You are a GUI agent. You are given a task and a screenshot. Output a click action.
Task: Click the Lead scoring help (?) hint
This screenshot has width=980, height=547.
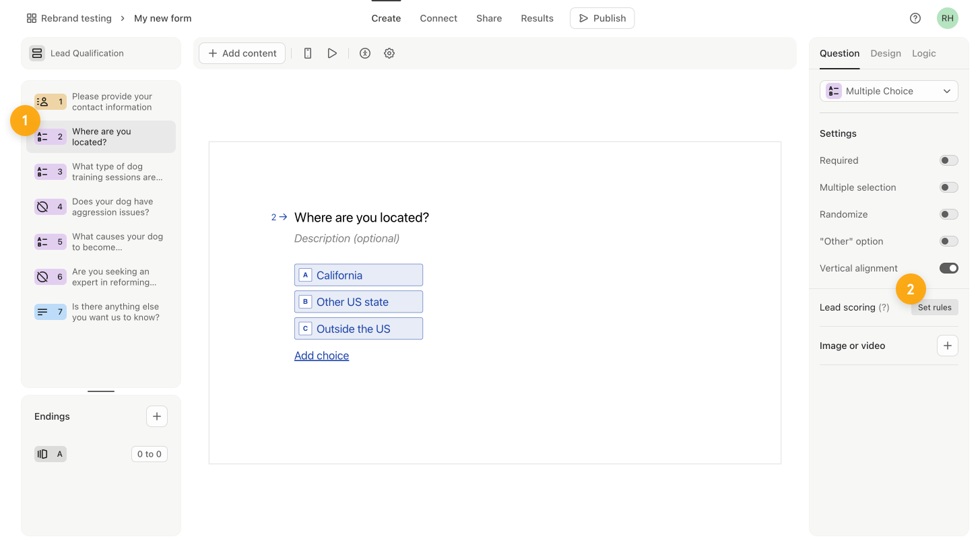884,307
